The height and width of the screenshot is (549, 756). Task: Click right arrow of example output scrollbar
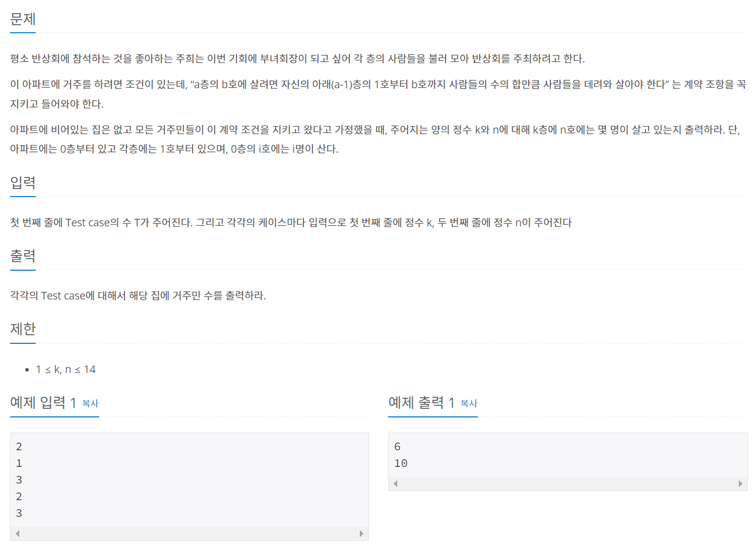coord(740,483)
